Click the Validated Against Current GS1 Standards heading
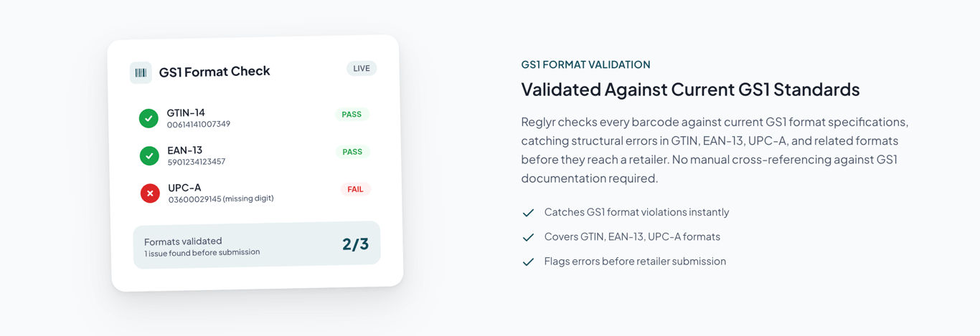The image size is (980, 336). click(x=690, y=90)
